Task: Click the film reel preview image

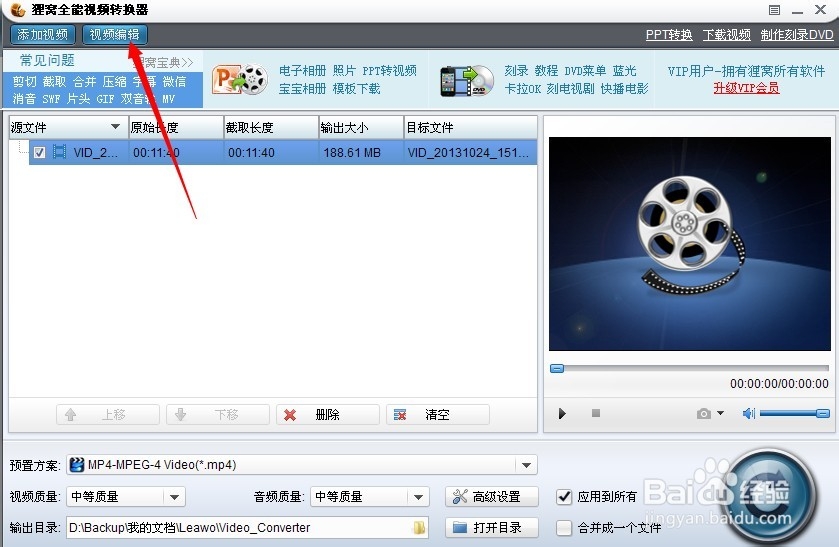Action: 689,244
